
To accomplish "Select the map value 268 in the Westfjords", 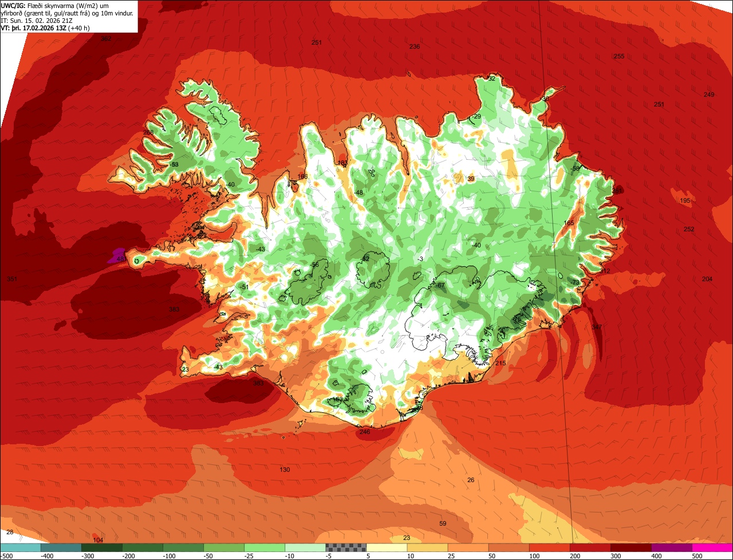I will point(148,132).
